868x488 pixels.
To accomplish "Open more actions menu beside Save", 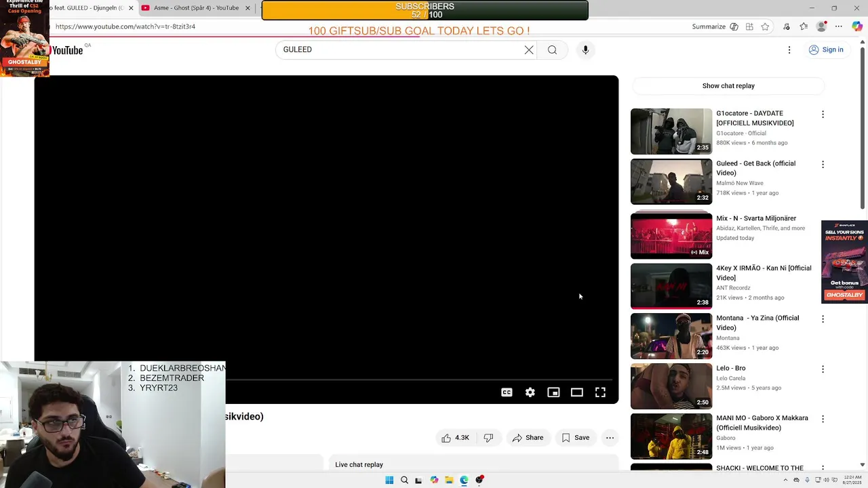I will pos(610,438).
